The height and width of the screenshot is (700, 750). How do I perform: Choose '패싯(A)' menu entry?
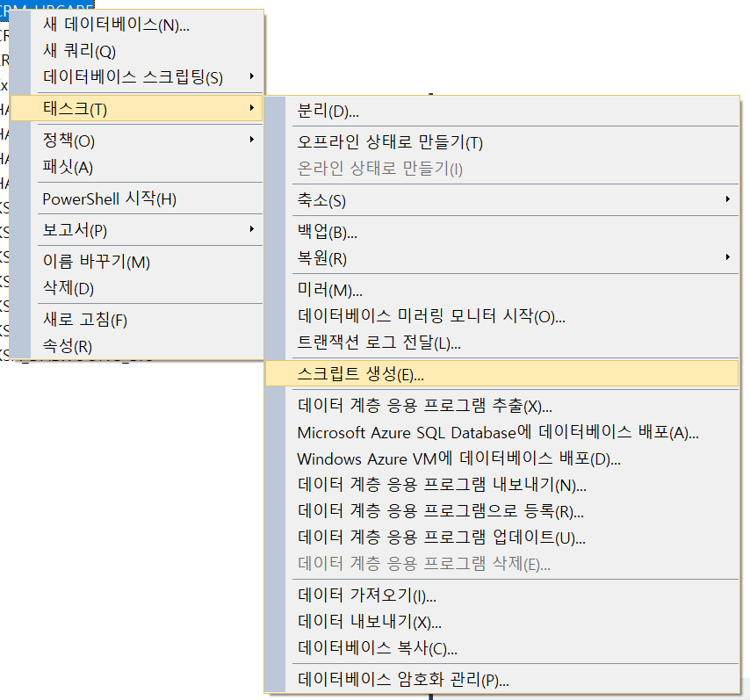click(x=68, y=167)
